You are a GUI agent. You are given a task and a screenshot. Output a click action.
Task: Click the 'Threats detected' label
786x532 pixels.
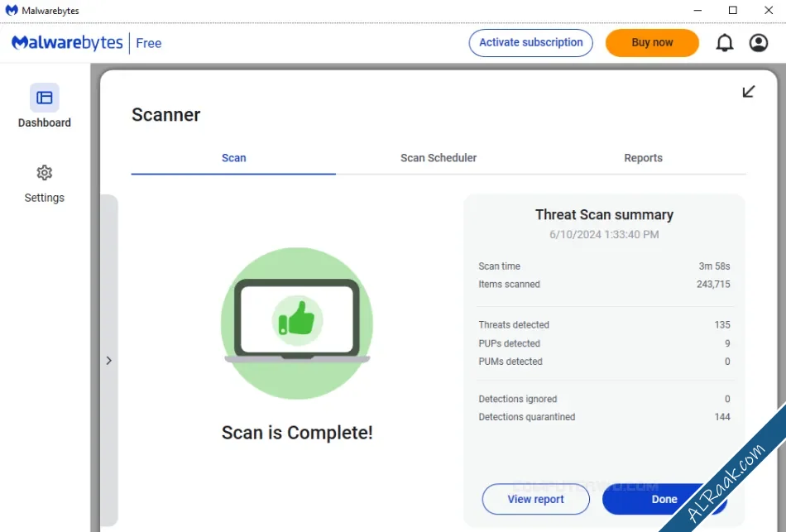[514, 325]
